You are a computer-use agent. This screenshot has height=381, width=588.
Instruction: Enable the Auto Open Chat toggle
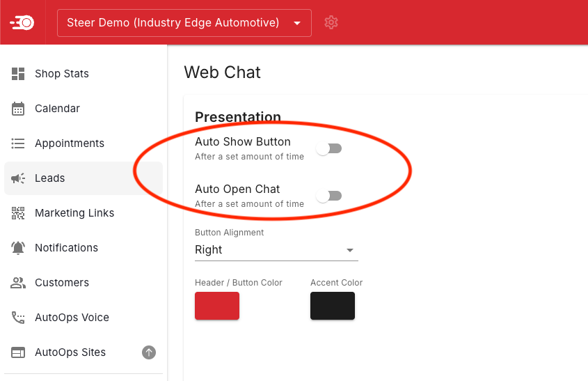pos(329,196)
